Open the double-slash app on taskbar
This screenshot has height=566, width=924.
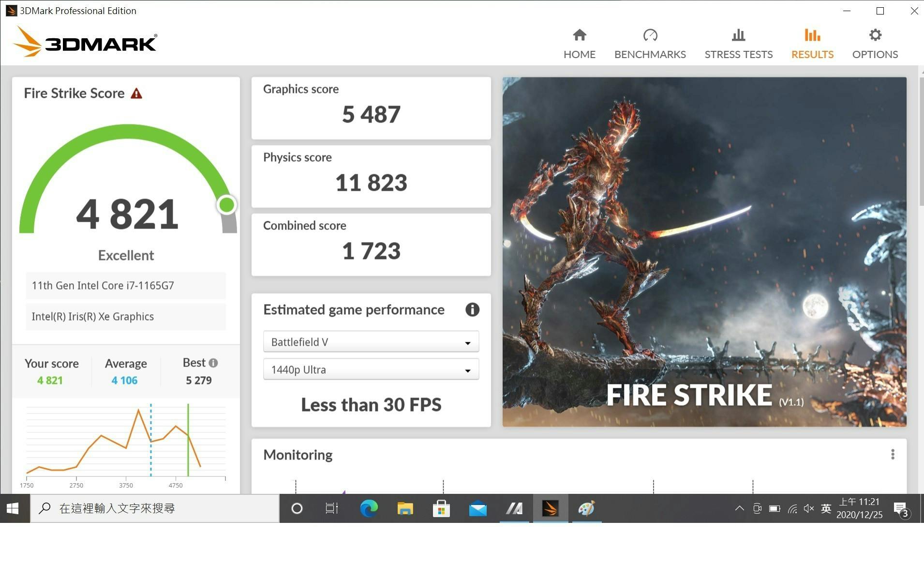[514, 508]
